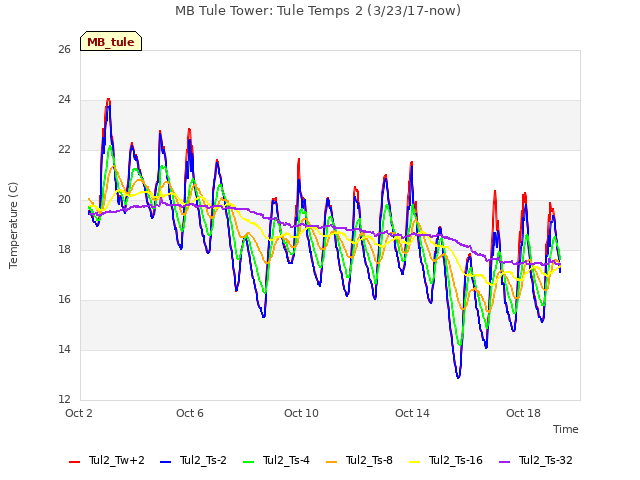Toggle Tul2_Ts-32 legend series

pyautogui.click(x=536, y=460)
